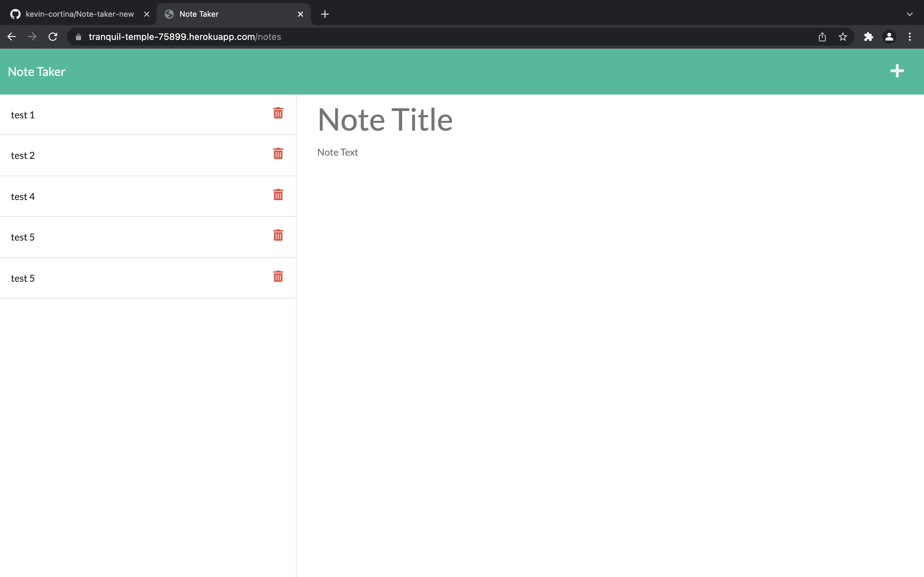Open the test 1 note

tap(115, 115)
